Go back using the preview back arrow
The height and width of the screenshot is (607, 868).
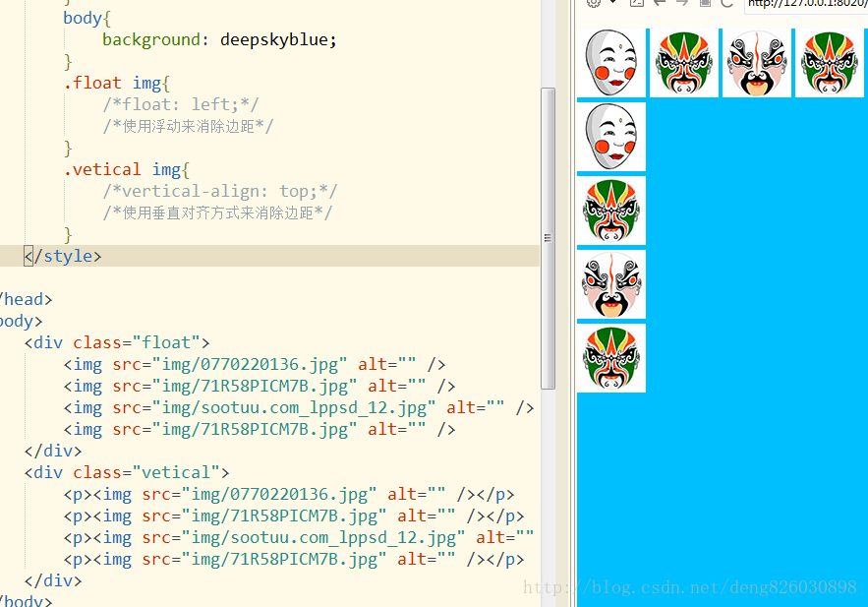[x=660, y=3]
